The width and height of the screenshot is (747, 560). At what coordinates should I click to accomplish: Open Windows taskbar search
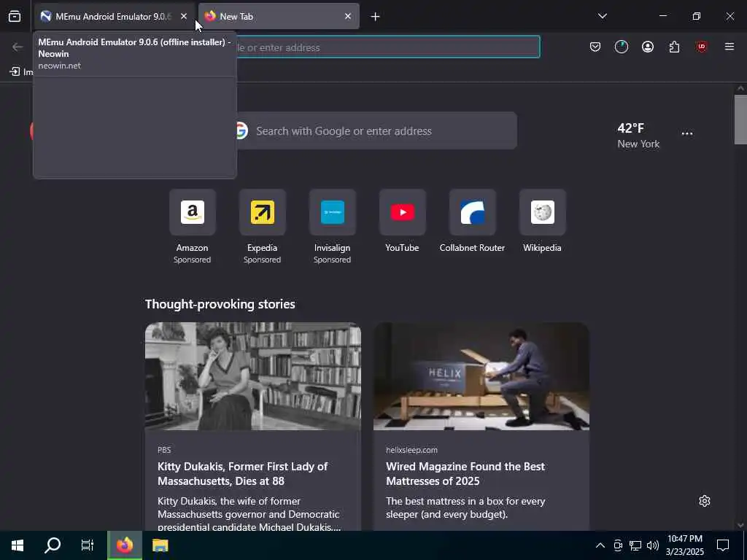53,545
